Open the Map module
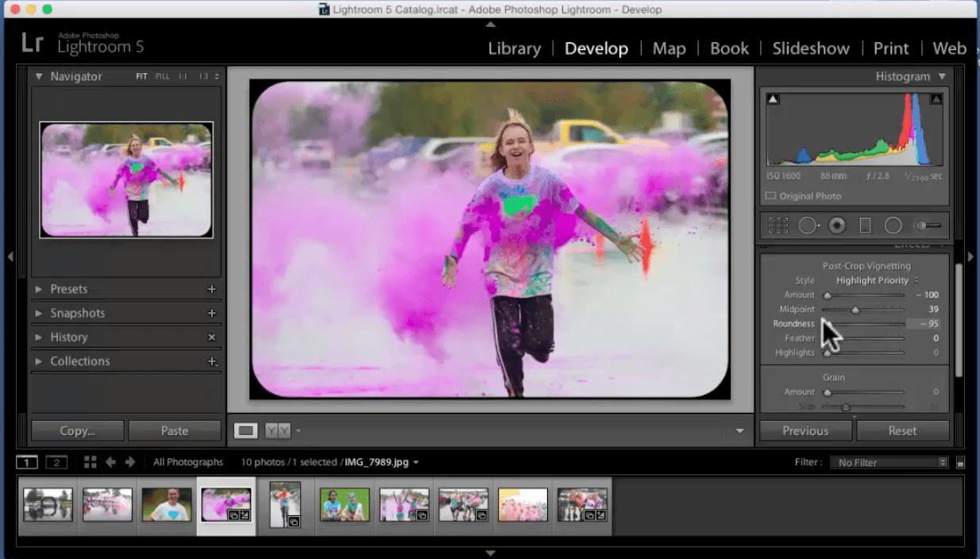This screenshot has height=559, width=980. click(x=669, y=48)
